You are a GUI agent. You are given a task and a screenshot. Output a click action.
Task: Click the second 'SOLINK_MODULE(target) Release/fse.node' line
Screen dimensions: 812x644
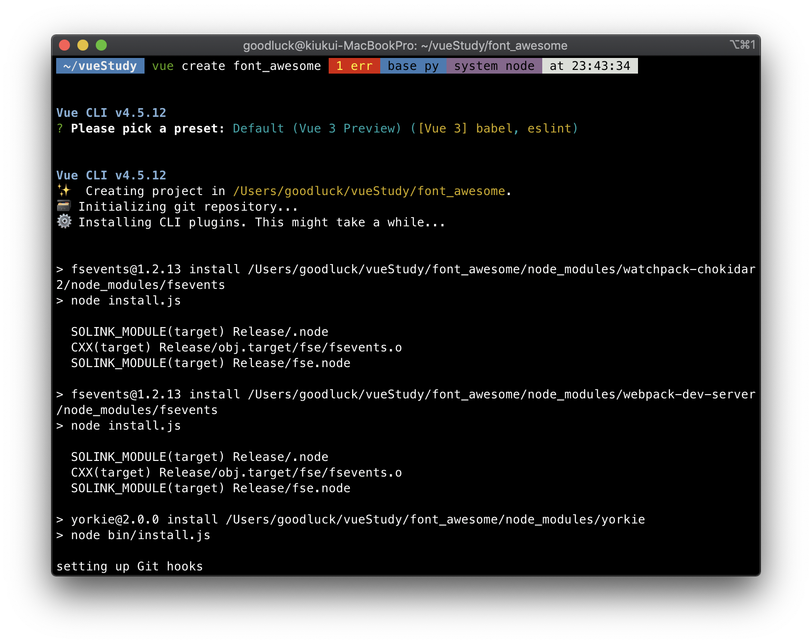point(211,488)
